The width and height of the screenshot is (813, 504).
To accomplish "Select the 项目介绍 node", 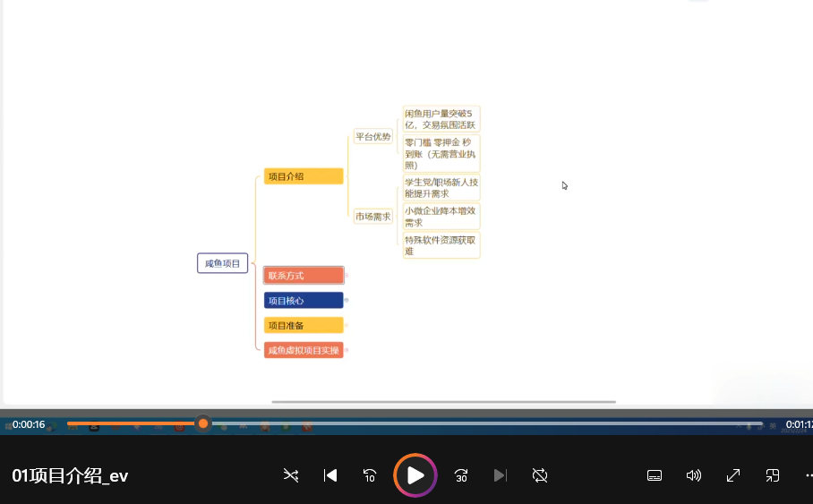I will (304, 176).
